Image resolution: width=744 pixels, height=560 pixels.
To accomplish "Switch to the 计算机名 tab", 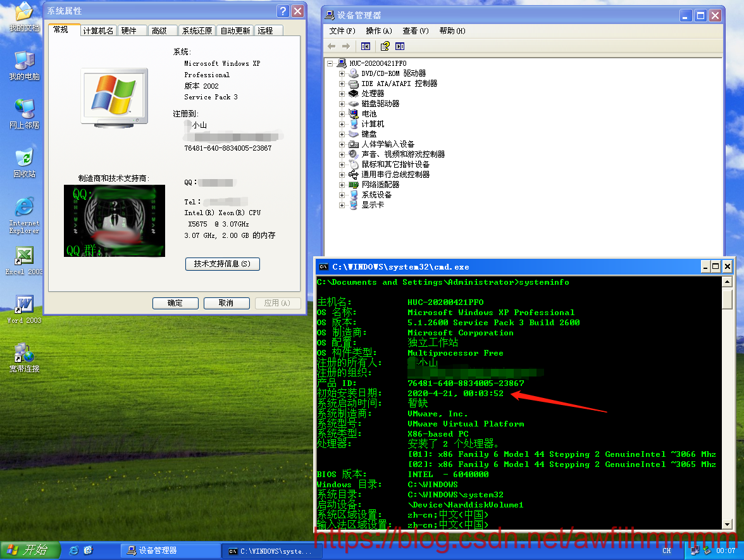I will click(98, 31).
